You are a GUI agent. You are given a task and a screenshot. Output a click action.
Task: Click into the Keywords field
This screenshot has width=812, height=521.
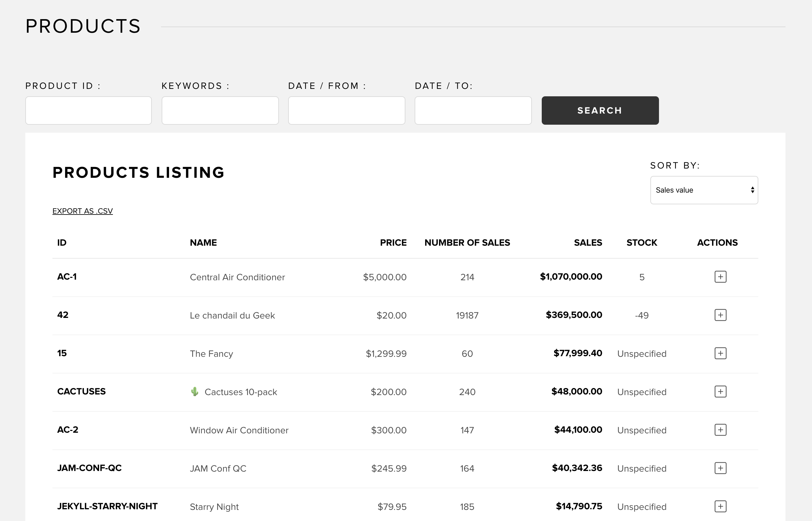tap(220, 110)
